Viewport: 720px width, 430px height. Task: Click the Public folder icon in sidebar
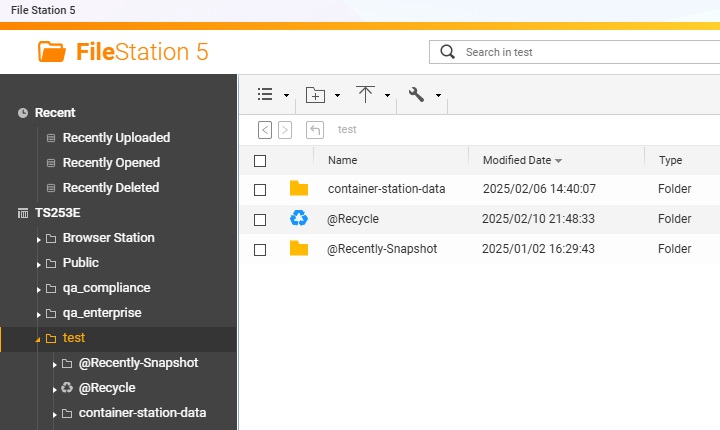point(51,263)
